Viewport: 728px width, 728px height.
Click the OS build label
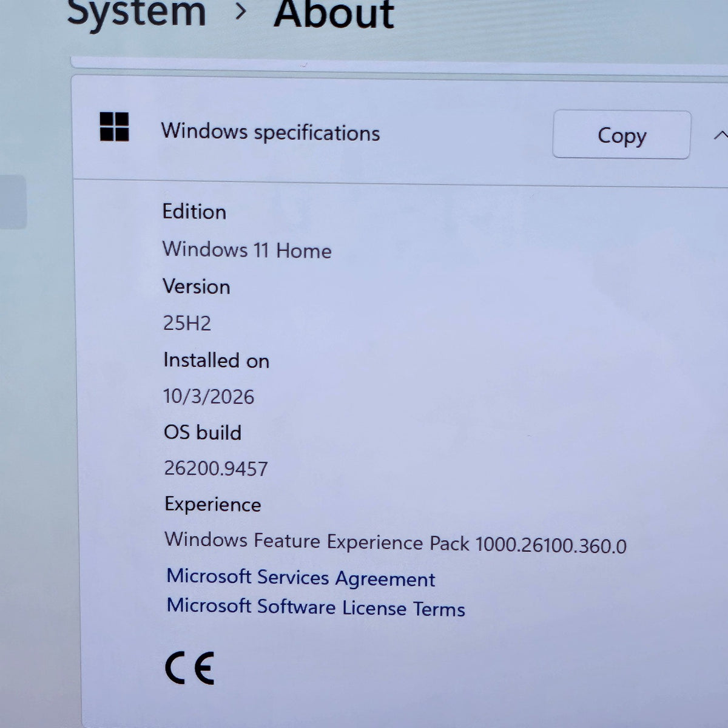tap(203, 432)
